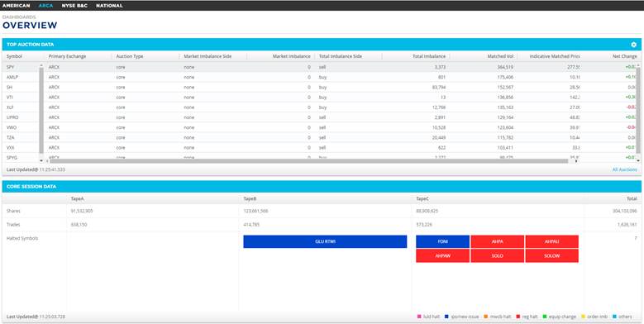Click the orange mwcb halt legend swatch
644x324 pixels.
pyautogui.click(x=485, y=317)
